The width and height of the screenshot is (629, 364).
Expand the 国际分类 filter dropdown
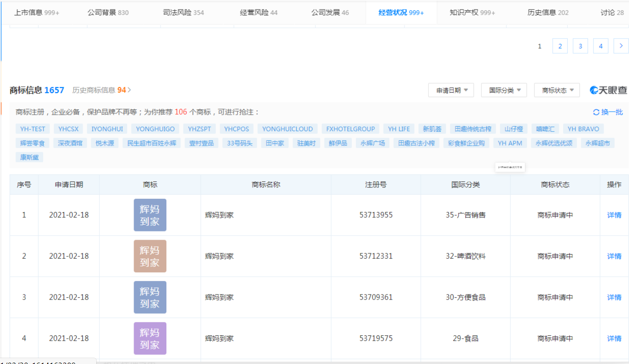(x=504, y=90)
